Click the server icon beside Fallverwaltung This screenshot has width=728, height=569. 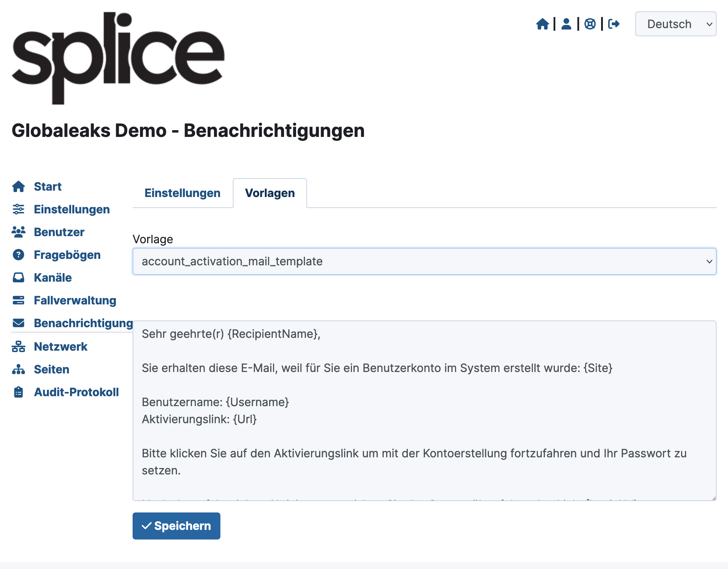pos(18,300)
